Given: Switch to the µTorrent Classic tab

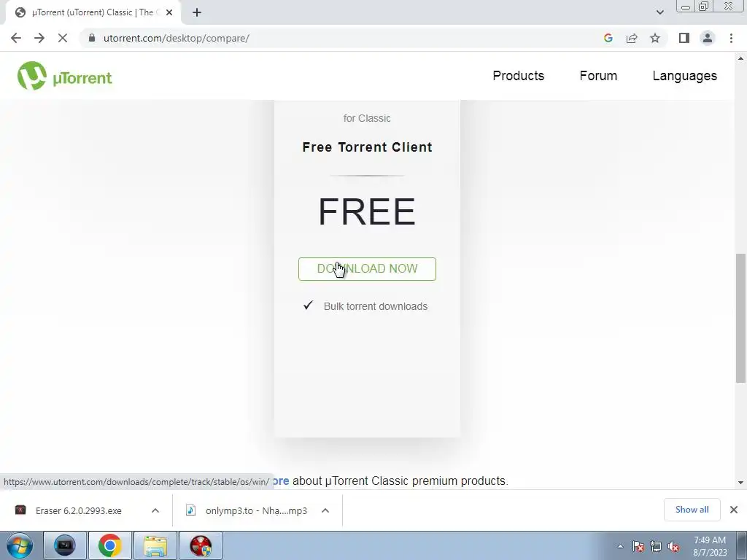Looking at the screenshot, I should tap(93, 12).
